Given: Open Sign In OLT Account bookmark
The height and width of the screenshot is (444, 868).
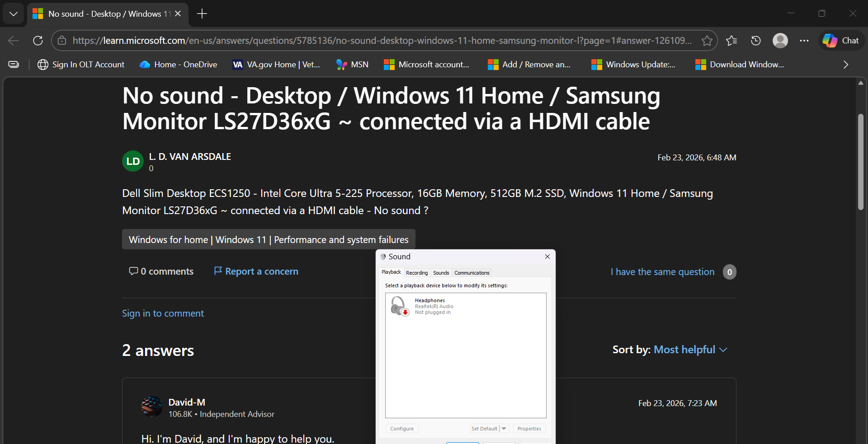Looking at the screenshot, I should tap(81, 65).
